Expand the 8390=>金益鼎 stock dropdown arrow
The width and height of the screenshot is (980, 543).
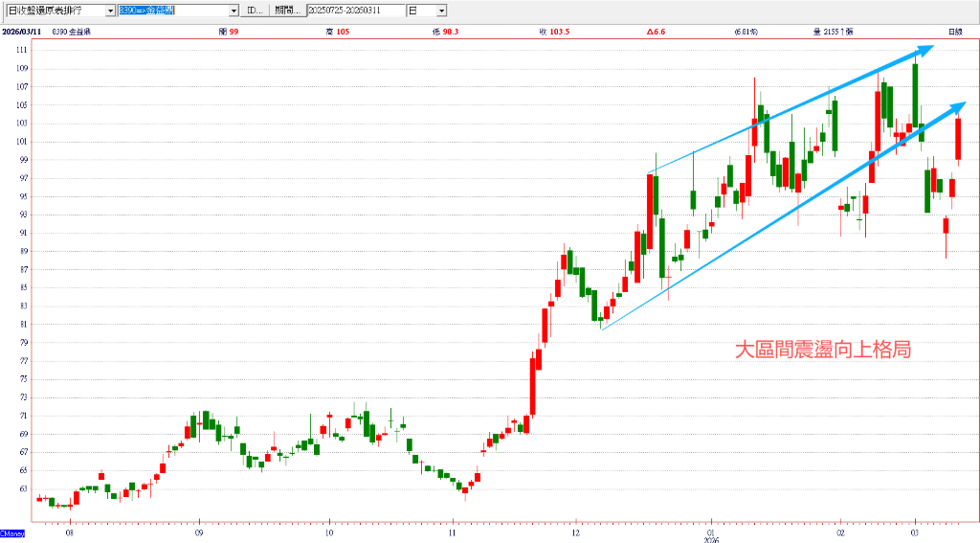(x=234, y=11)
